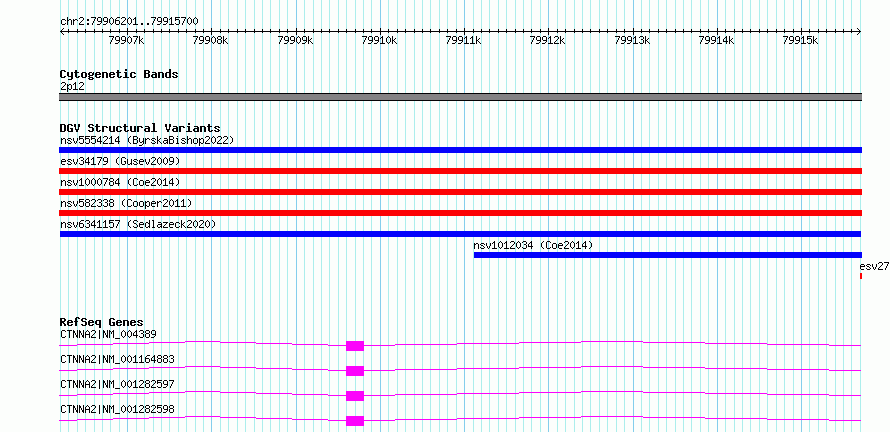Screen dimensions: 890x432
Task: Click the exon box of CTNNA2|NM_004389
Action: point(355,346)
